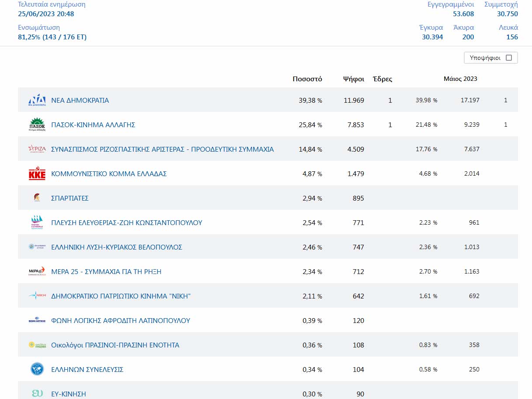Click the Νέα Δημοκρατία party logo
This screenshot has width=532, height=399.
pos(37,100)
